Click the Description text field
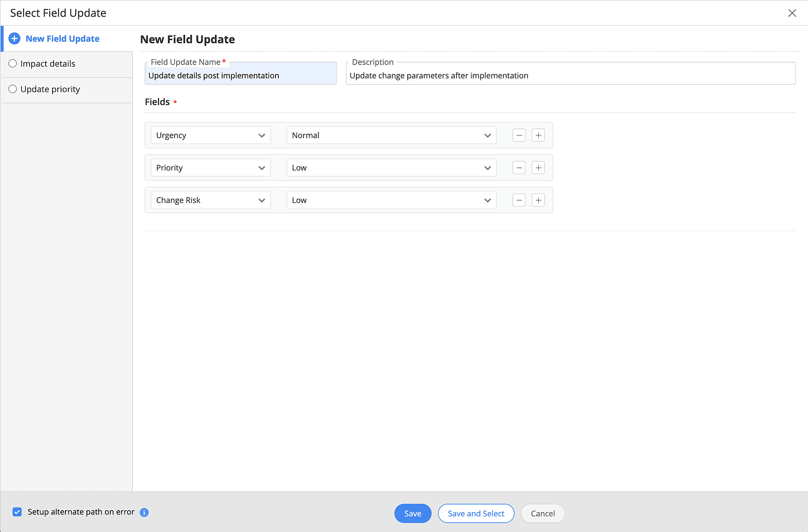 570,76
